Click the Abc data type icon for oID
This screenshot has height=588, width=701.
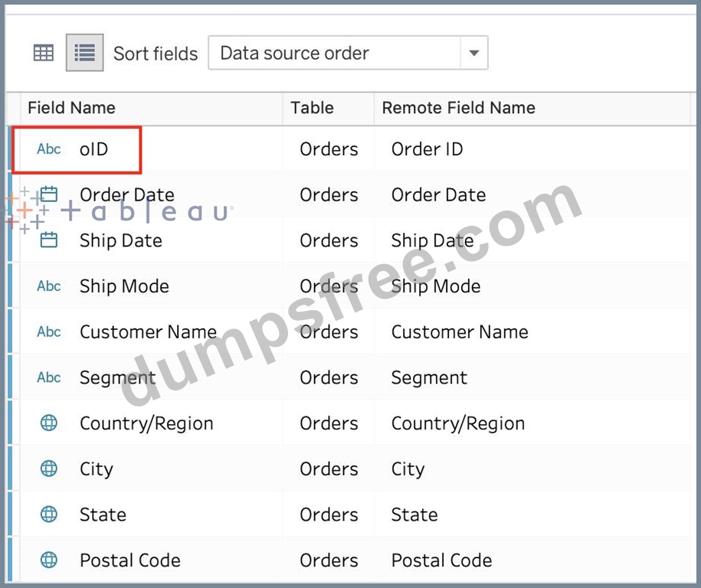point(49,149)
